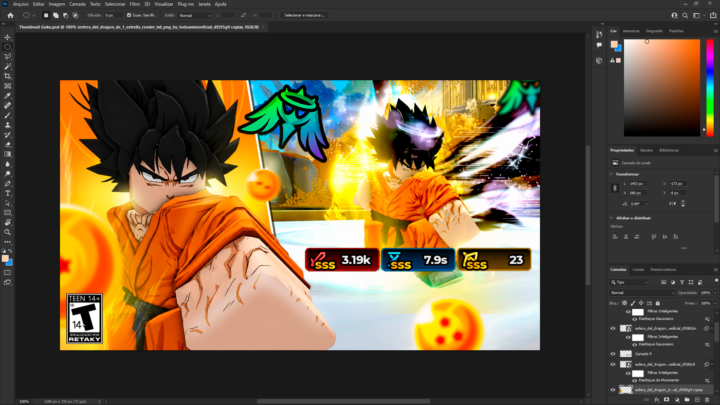Open the Preench. fill value dropdown arrow

pyautogui.click(x=715, y=303)
